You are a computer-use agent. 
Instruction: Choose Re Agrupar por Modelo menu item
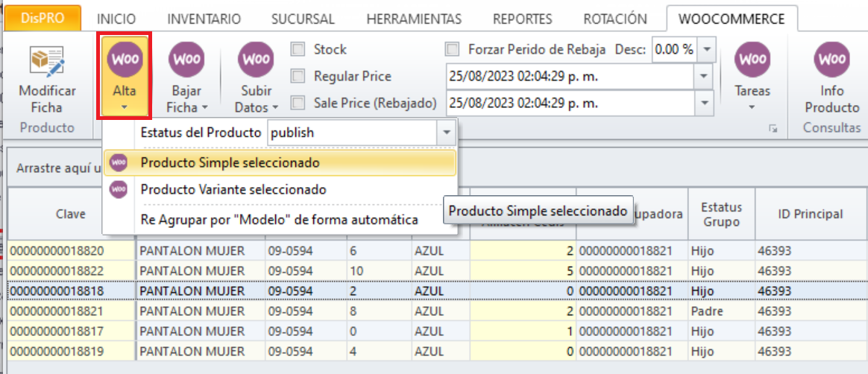[x=280, y=220]
